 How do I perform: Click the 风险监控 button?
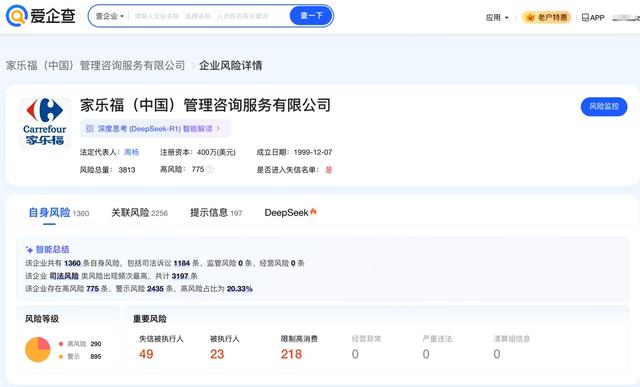point(604,107)
